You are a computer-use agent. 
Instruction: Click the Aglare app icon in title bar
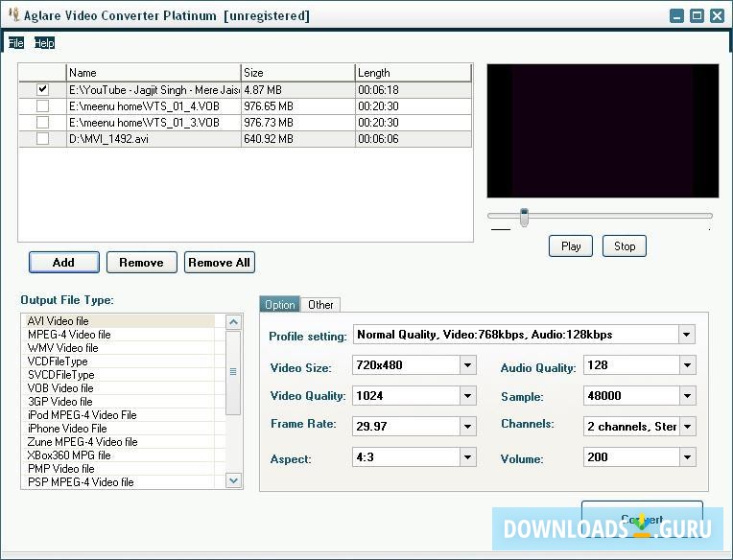pyautogui.click(x=14, y=14)
